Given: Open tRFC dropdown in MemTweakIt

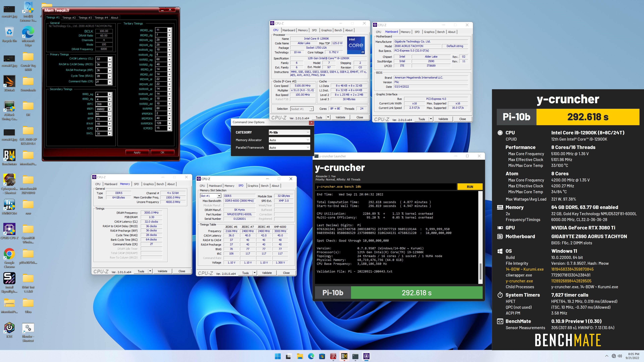Looking at the screenshot, I should point(110,104).
